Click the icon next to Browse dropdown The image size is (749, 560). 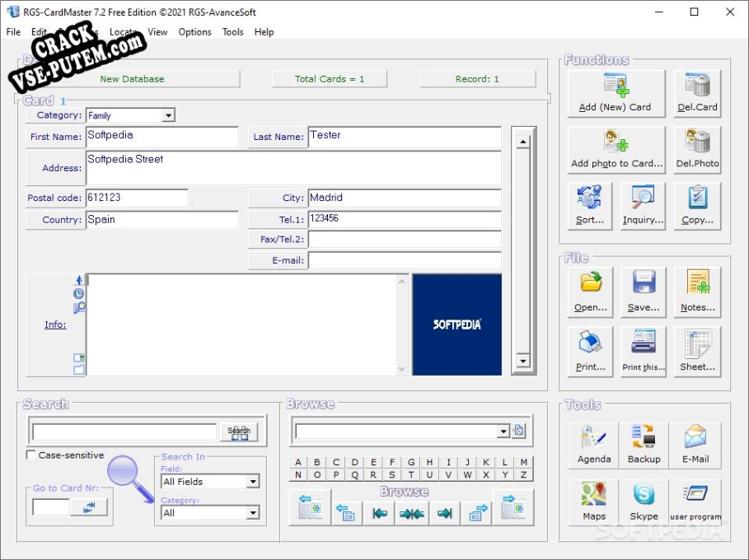click(x=518, y=431)
